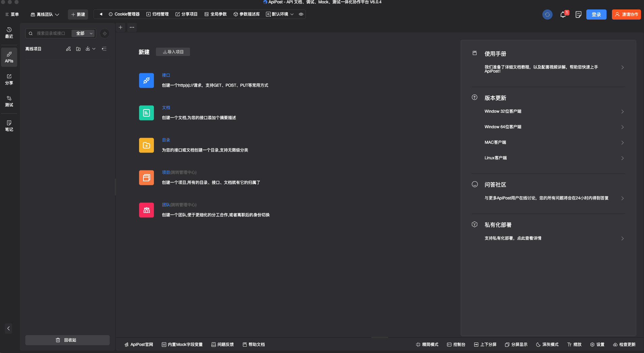This screenshot has height=353, width=644.
Task: Click the green 文档 document icon
Action: point(146,113)
